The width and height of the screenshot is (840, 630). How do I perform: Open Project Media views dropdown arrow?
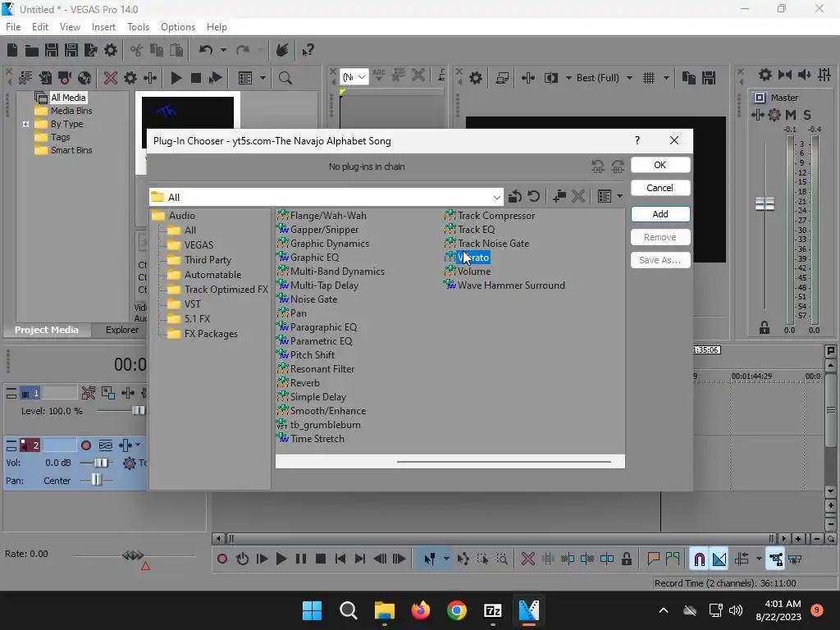click(262, 78)
